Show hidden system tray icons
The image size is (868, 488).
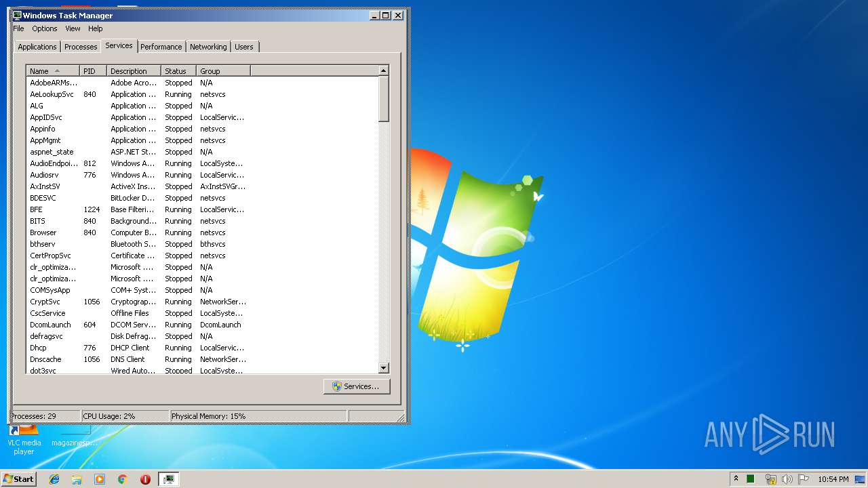736,479
